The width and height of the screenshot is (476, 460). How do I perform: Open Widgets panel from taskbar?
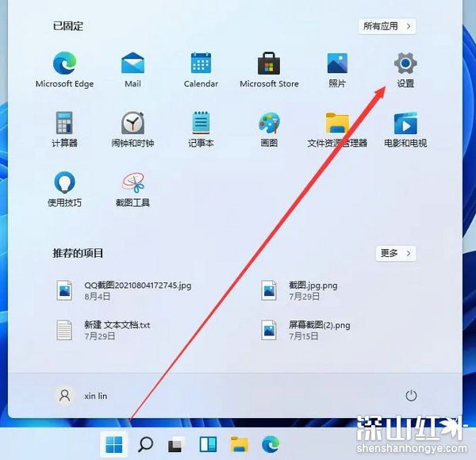tap(208, 444)
